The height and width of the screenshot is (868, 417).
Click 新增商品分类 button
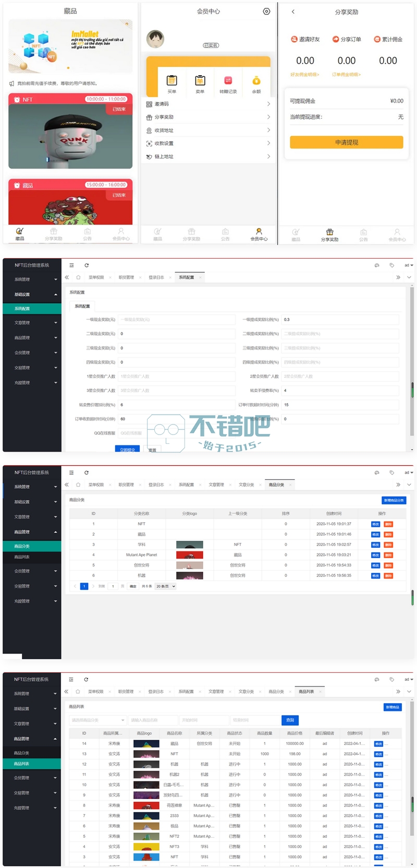(394, 500)
